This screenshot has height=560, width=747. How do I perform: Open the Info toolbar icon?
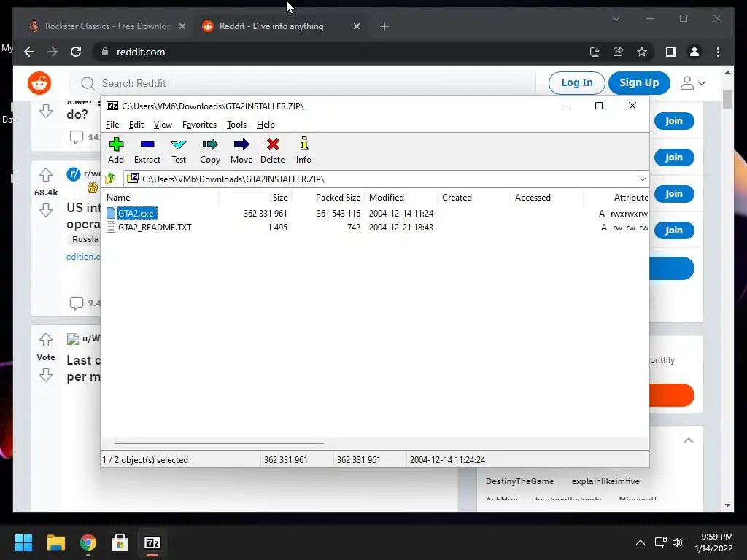click(x=303, y=150)
